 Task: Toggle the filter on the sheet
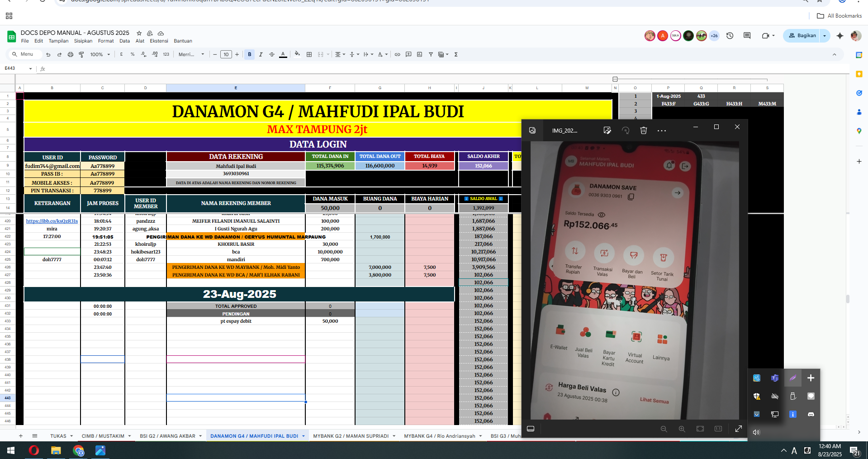[431, 54]
